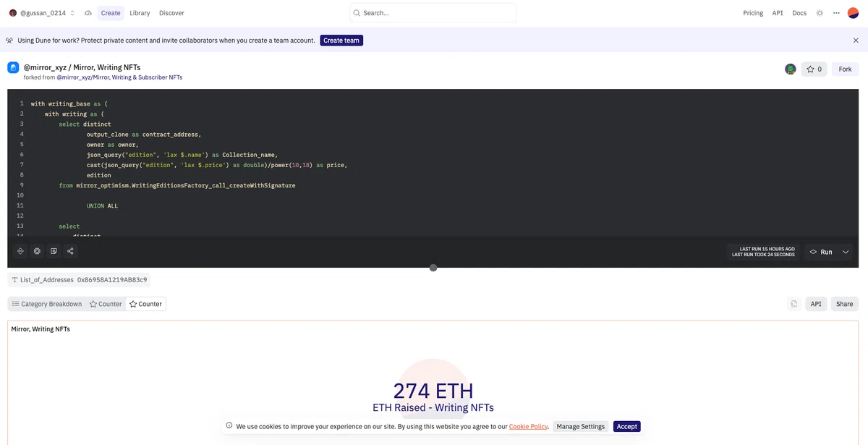
Task: Click the API button above the visualization
Action: [x=816, y=304]
